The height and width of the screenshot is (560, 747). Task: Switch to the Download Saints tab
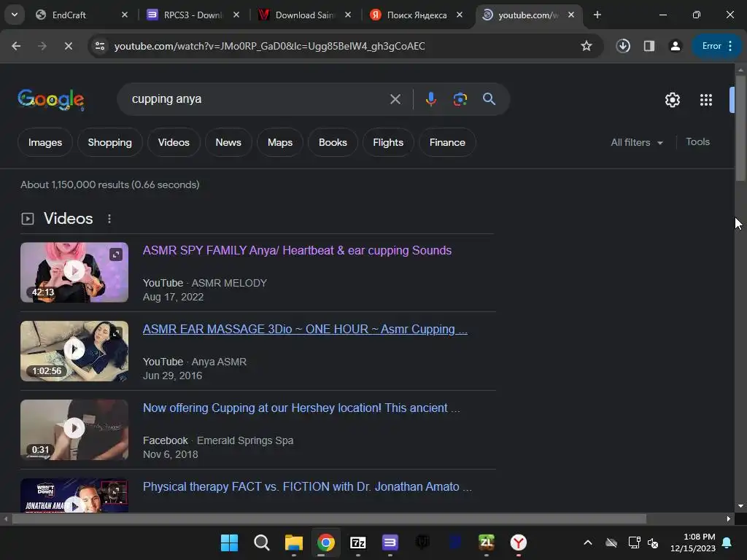pyautogui.click(x=304, y=15)
